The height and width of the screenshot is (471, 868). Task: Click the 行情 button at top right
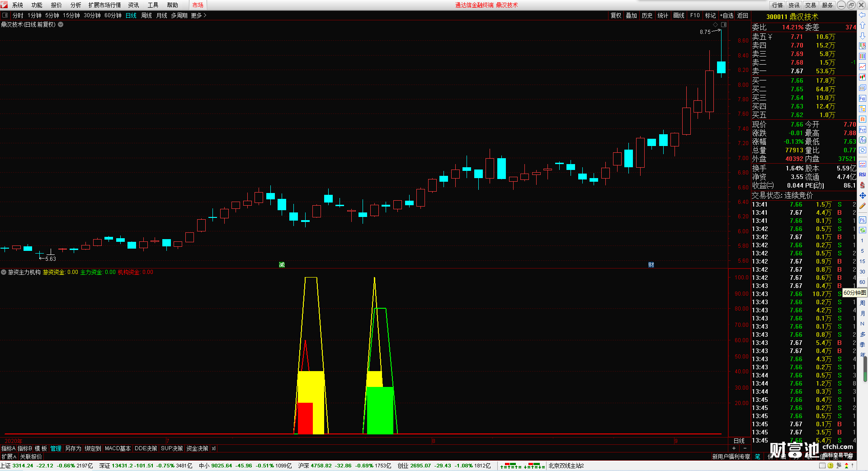(x=778, y=5)
